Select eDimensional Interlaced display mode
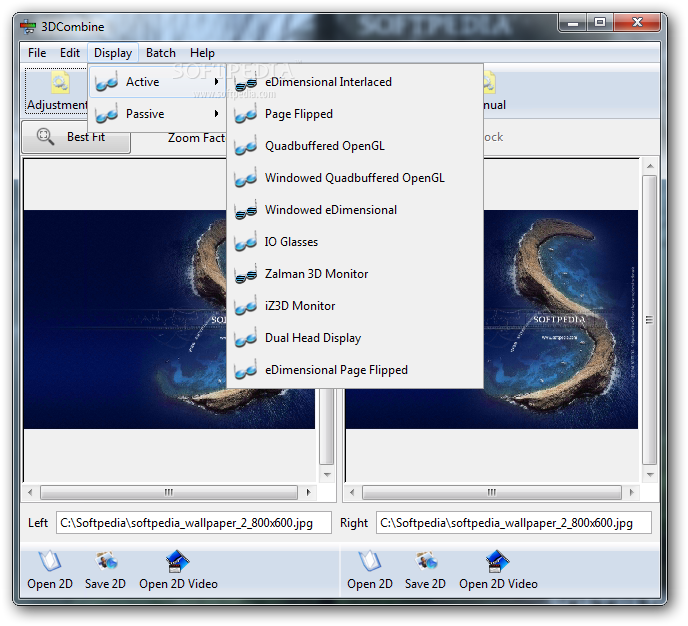Screen dimensions: 688x626 click(x=355, y=82)
